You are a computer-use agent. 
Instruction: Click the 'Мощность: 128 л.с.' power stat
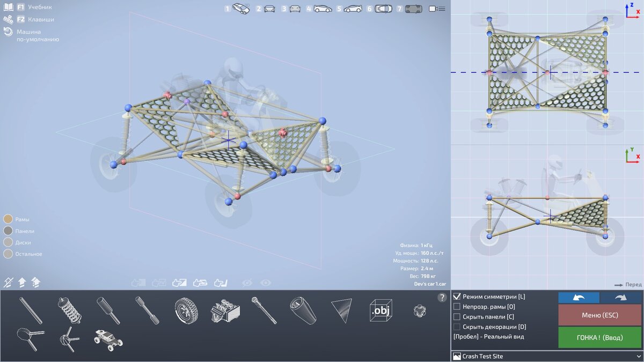[x=415, y=261]
